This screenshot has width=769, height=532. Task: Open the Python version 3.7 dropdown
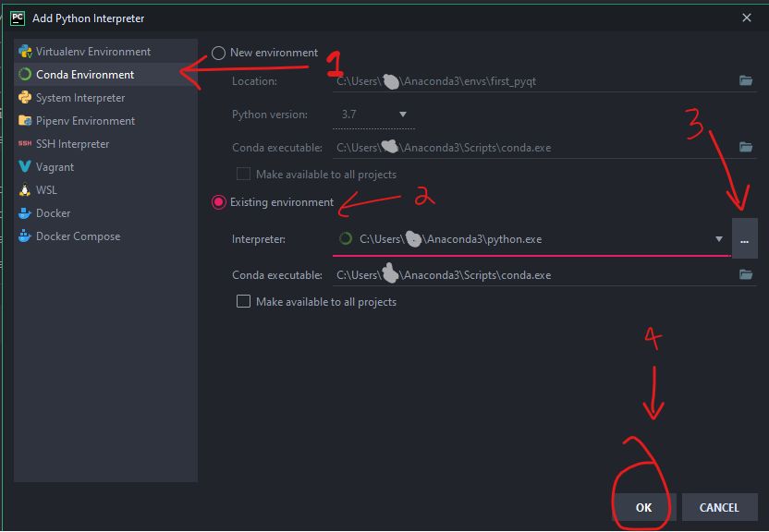pos(373,115)
